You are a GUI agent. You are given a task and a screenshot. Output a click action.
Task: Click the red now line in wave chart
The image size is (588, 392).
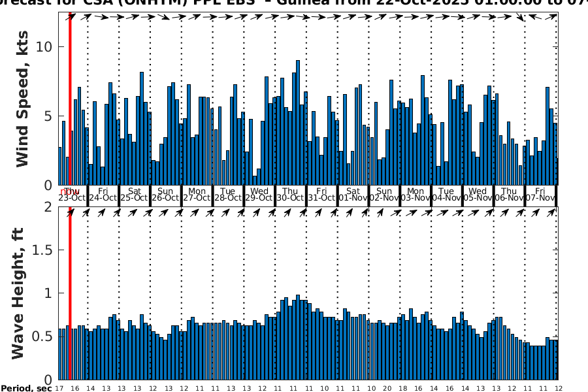(x=70, y=294)
